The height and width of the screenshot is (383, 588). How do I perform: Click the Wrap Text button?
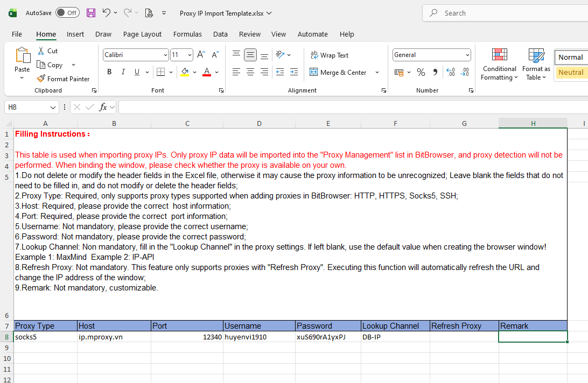[330, 55]
